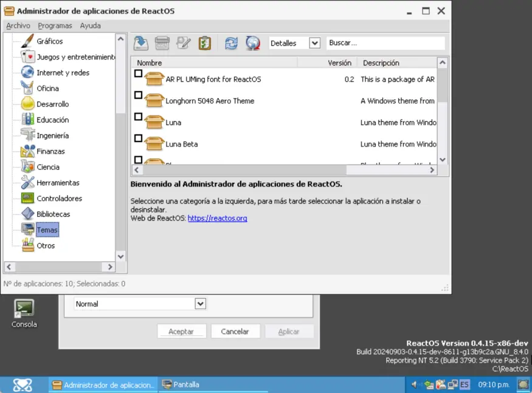Tick the checkbox beside Luna Beta
532x393 pixels.
(138, 138)
